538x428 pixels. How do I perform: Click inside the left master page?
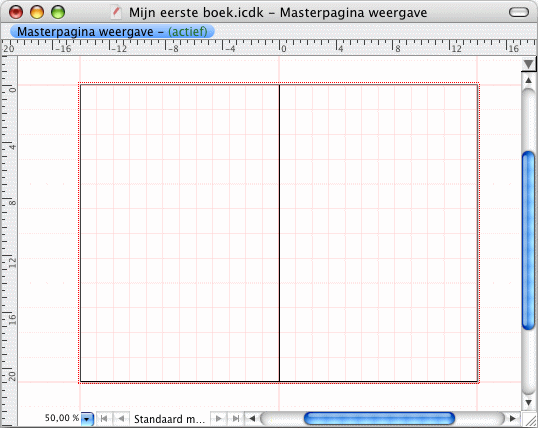click(180, 233)
